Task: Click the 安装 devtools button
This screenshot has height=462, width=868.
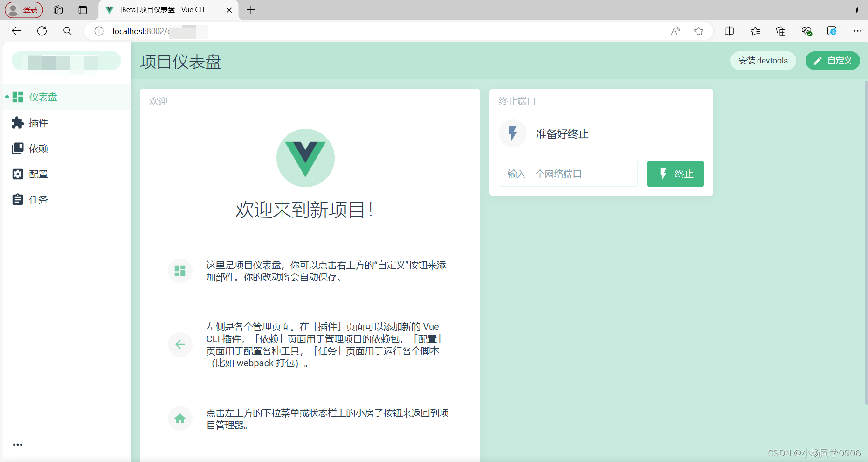Action: point(763,61)
